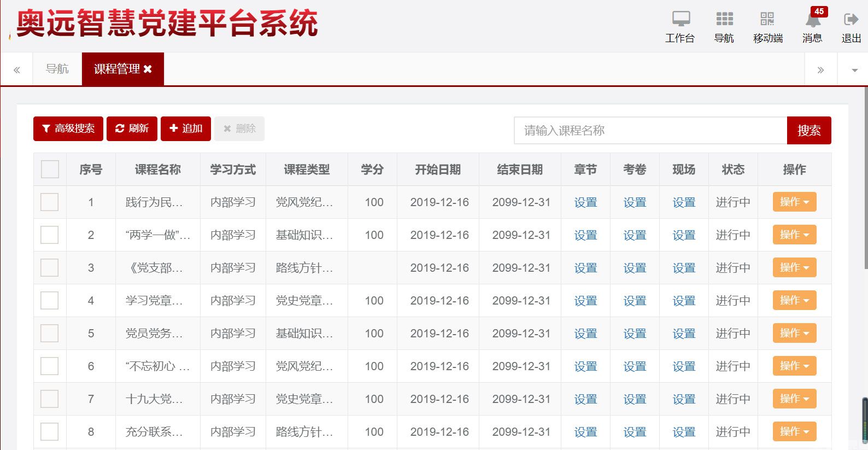Click the 结束日期 column header

[x=520, y=170]
